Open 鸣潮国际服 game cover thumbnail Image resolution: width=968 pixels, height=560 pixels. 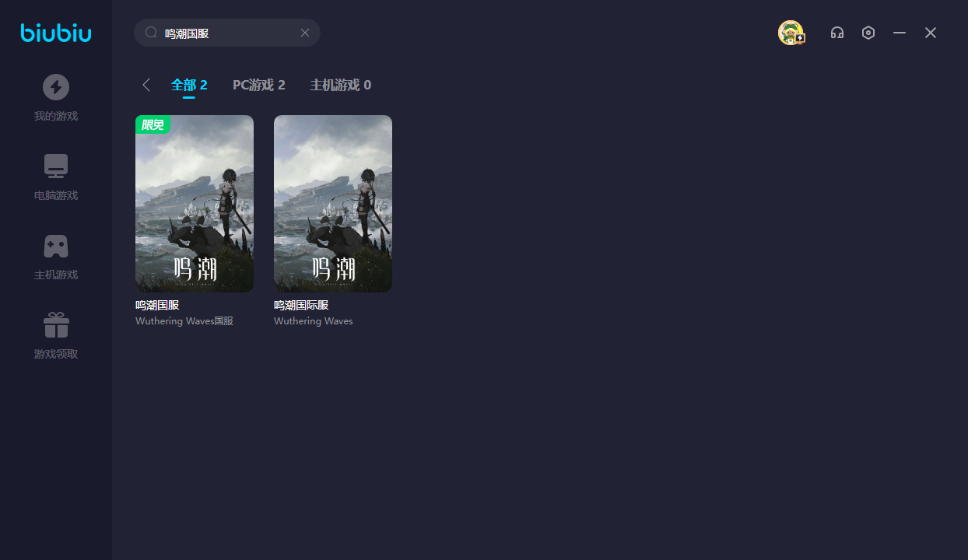(x=333, y=204)
